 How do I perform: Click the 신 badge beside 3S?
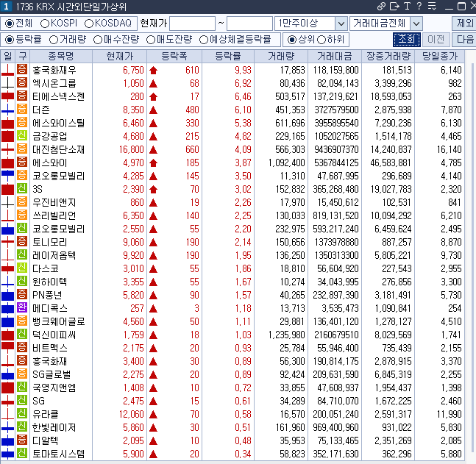coord(22,188)
